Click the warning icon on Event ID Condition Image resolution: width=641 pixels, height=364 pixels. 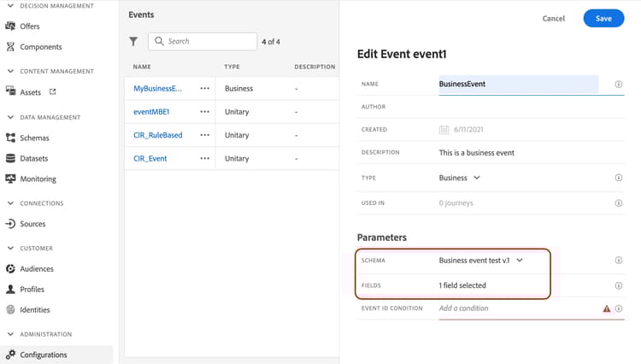(607, 308)
